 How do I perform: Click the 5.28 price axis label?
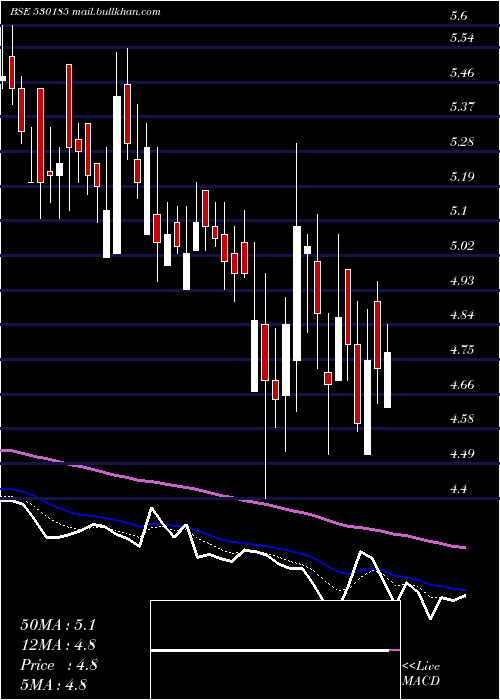pos(462,142)
